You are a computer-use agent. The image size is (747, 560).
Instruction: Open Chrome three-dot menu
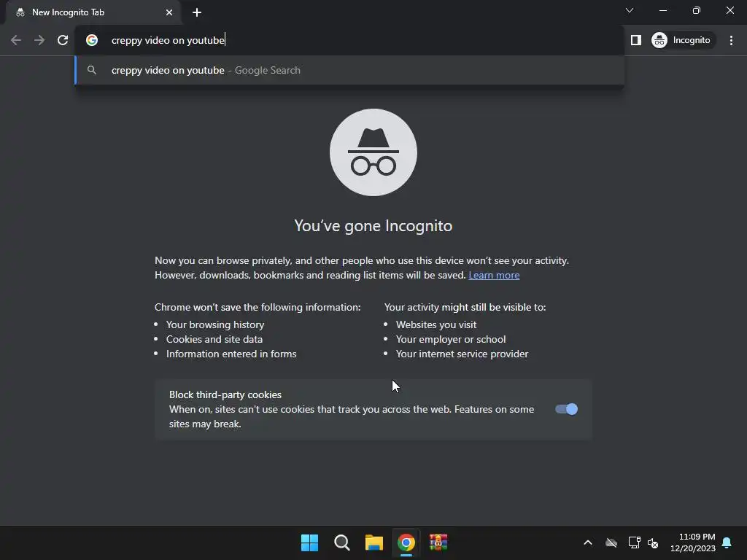tap(731, 41)
